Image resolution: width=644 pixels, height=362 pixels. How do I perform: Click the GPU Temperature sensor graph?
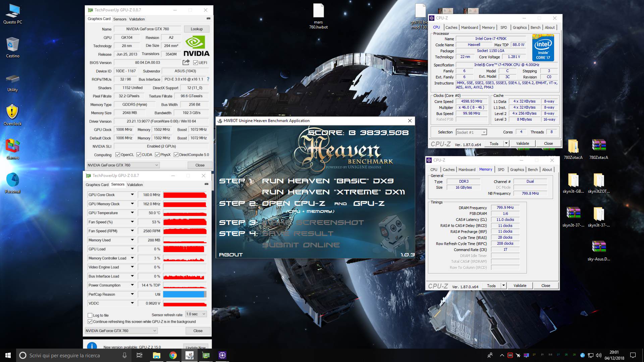point(185,213)
